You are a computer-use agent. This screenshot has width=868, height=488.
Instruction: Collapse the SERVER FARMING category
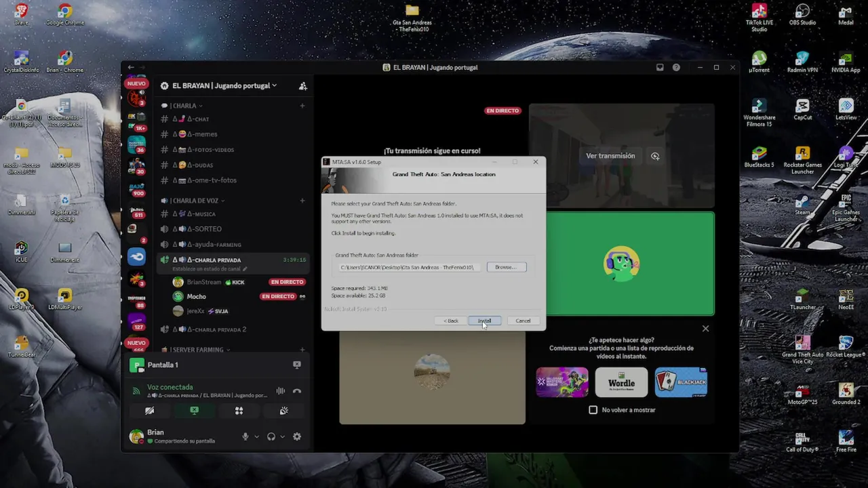point(195,350)
